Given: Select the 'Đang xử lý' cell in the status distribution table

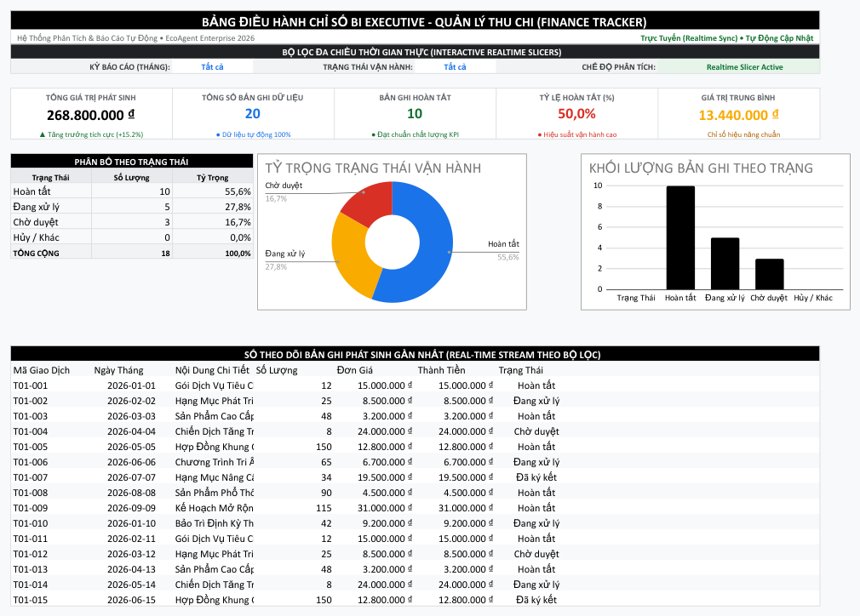Looking at the screenshot, I should point(51,207).
